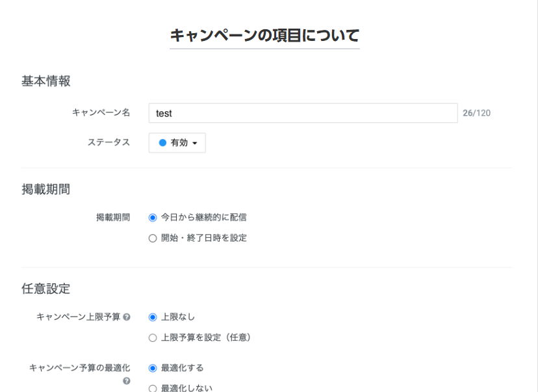
Task: Click the text 'test' in campaign name input
Action: click(x=161, y=112)
